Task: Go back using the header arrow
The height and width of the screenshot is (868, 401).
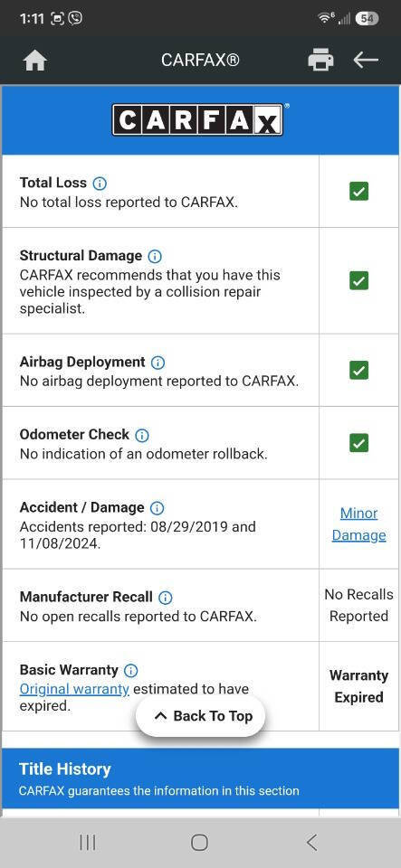Action: (366, 60)
